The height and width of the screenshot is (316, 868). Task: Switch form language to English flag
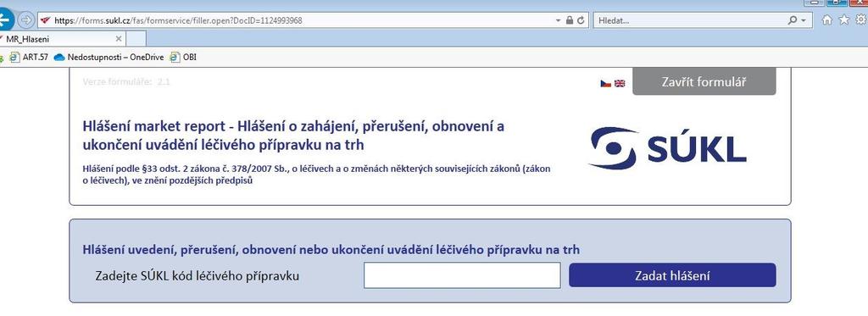coord(620,84)
